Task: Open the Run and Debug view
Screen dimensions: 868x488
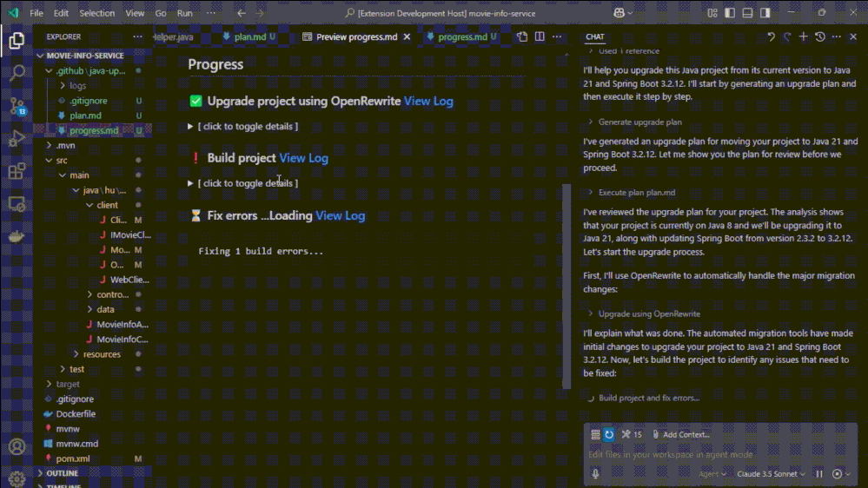Action: pyautogui.click(x=17, y=138)
